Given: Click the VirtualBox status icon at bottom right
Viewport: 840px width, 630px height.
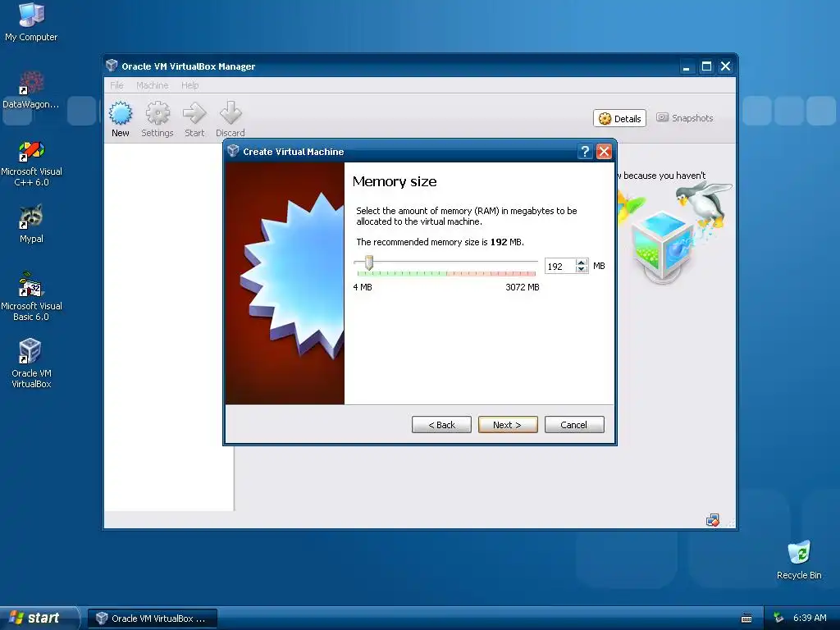Looking at the screenshot, I should 713,519.
